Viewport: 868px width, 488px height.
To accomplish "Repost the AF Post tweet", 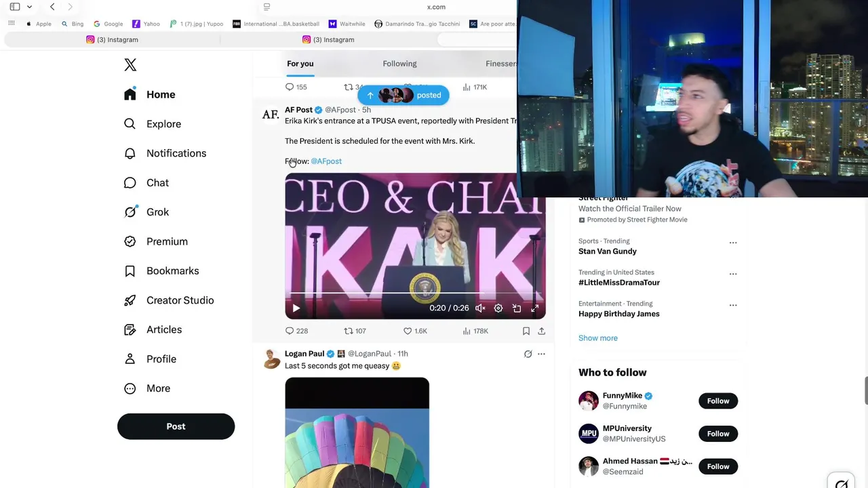I will tap(355, 331).
